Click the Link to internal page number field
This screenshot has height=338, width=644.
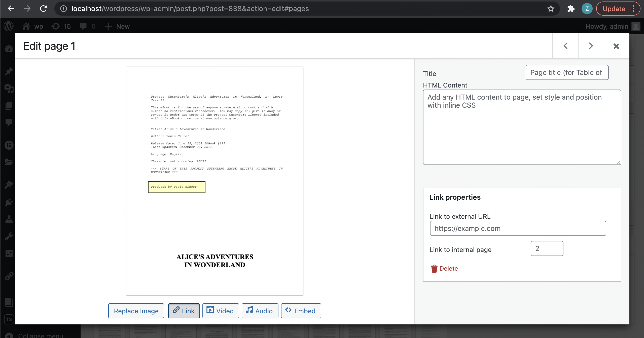547,248
